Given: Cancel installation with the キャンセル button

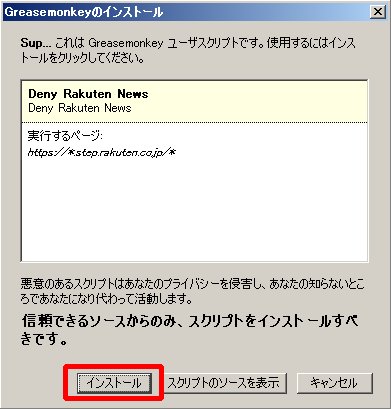Looking at the screenshot, I should pos(334,383).
